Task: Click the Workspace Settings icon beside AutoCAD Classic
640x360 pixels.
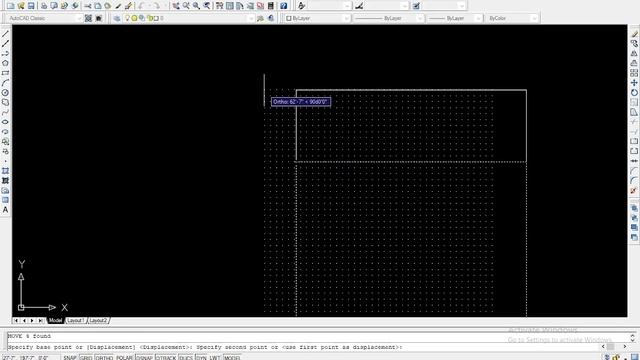Action: (88, 18)
